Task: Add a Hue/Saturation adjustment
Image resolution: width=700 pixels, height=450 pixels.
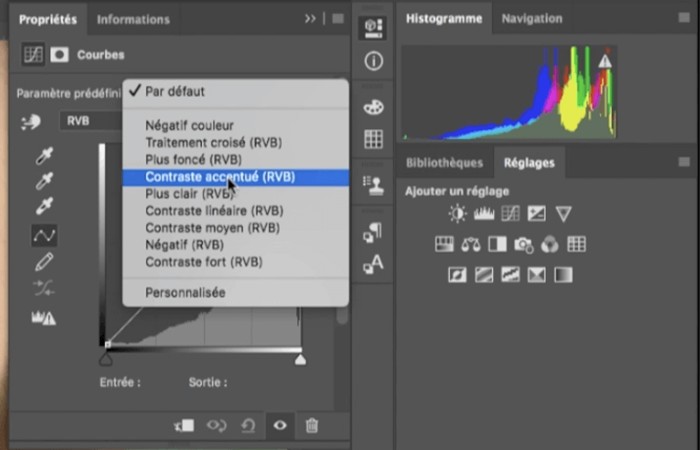Action: click(444, 244)
